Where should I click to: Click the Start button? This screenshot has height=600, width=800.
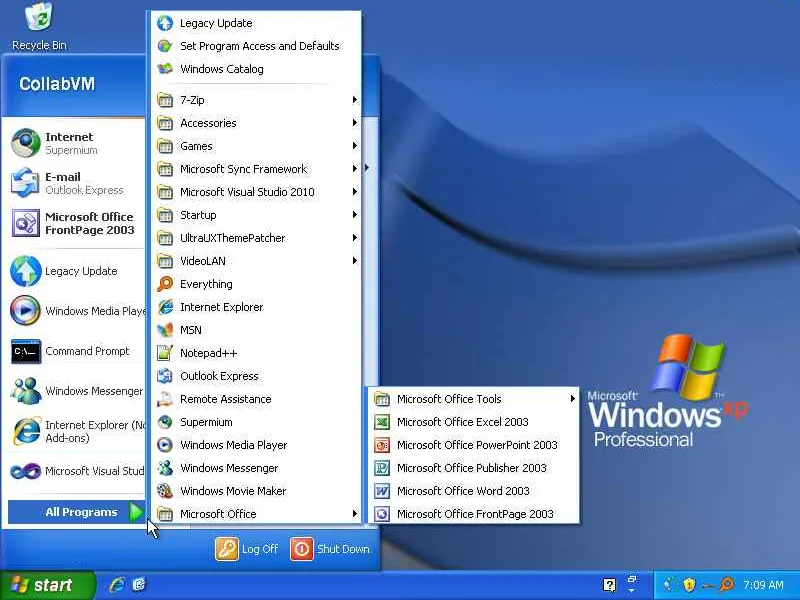47,585
